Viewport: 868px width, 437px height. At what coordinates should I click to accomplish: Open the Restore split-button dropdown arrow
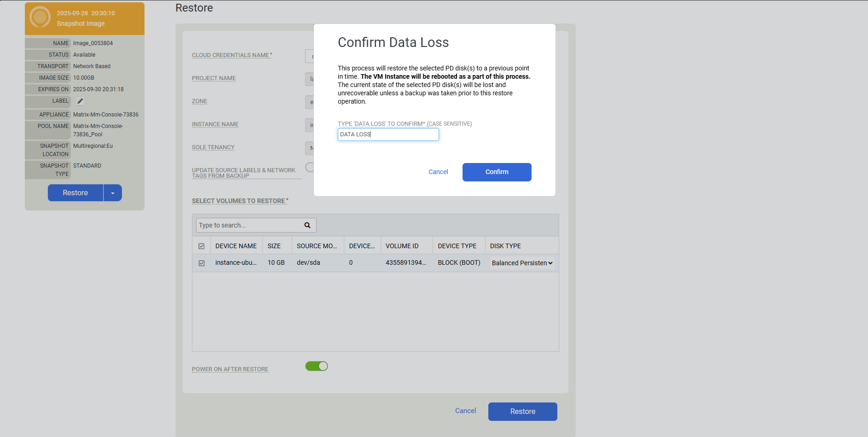click(113, 193)
